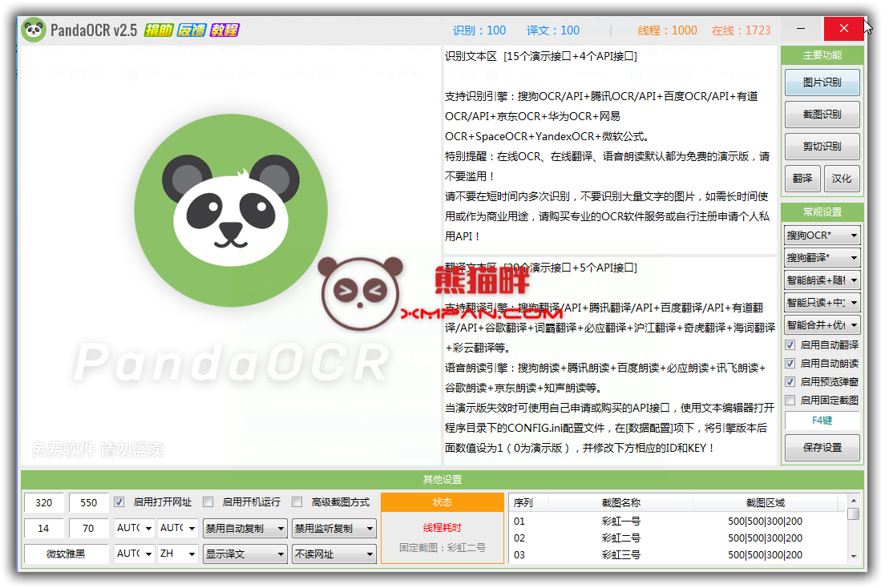This screenshot has width=889, height=588.
Task: Click the 线程耗时 status text
Action: (x=442, y=528)
